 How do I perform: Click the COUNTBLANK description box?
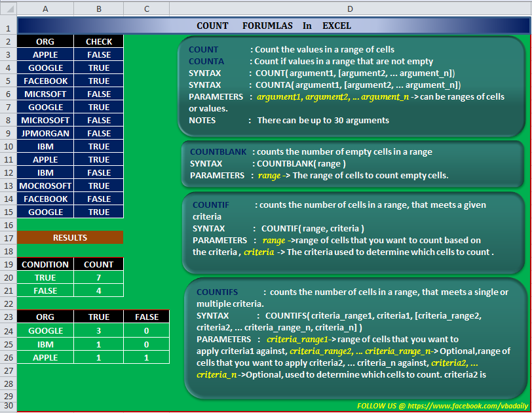pyautogui.click(x=353, y=164)
